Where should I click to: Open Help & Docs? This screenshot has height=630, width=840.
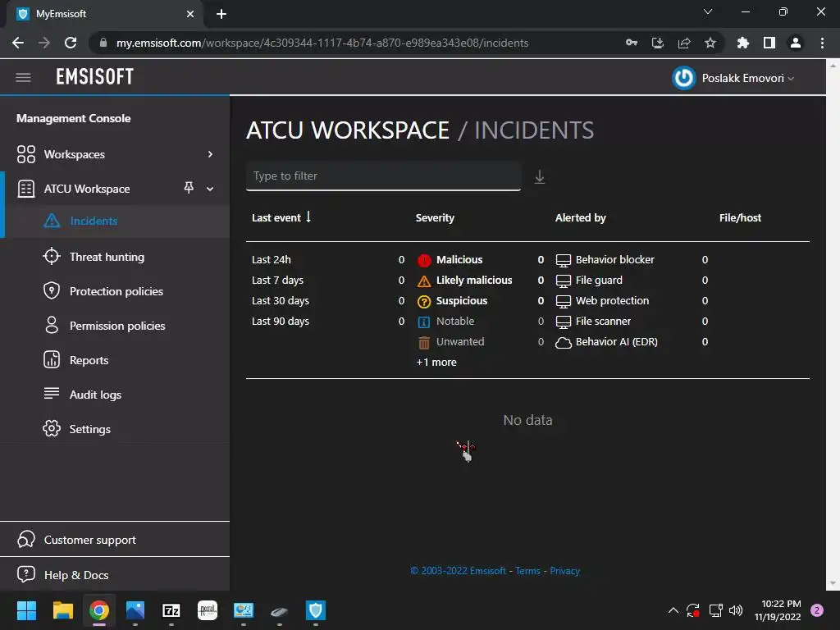coord(76,575)
